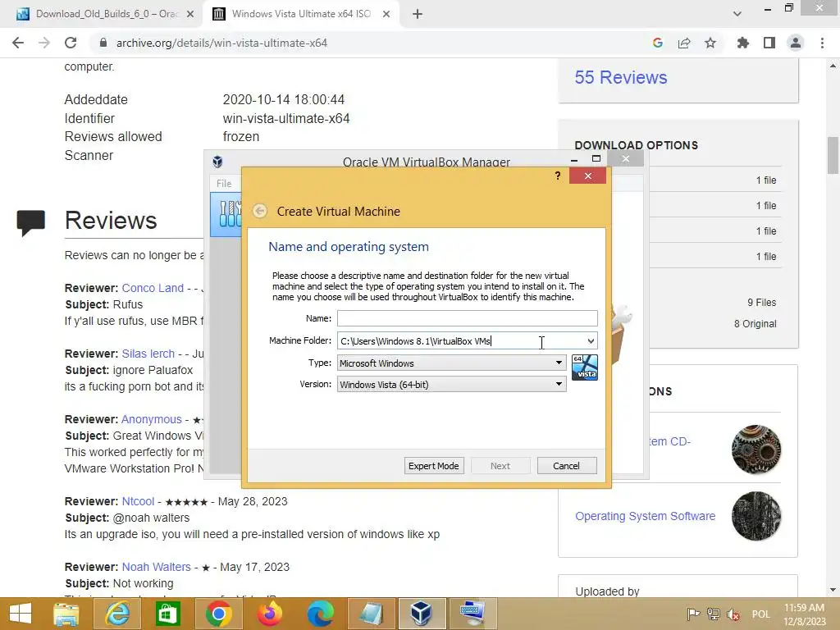Open File menu in VirtualBox Manager

pos(224,184)
